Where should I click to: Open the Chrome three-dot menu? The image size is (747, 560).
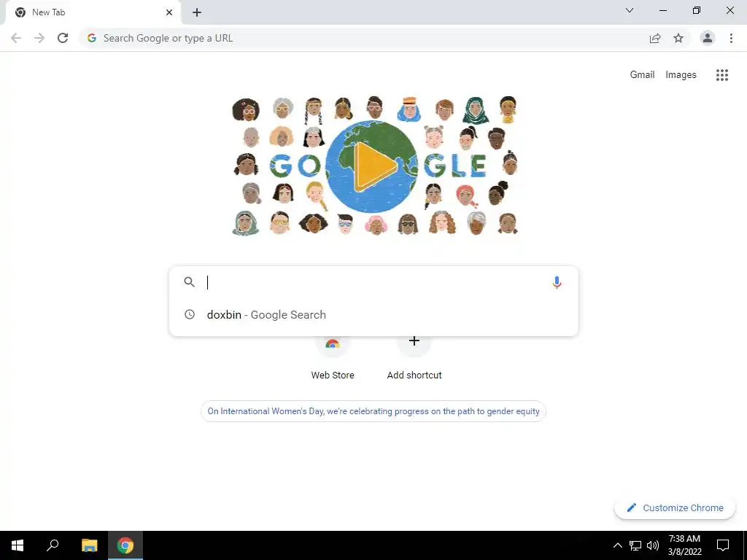pyautogui.click(x=731, y=38)
